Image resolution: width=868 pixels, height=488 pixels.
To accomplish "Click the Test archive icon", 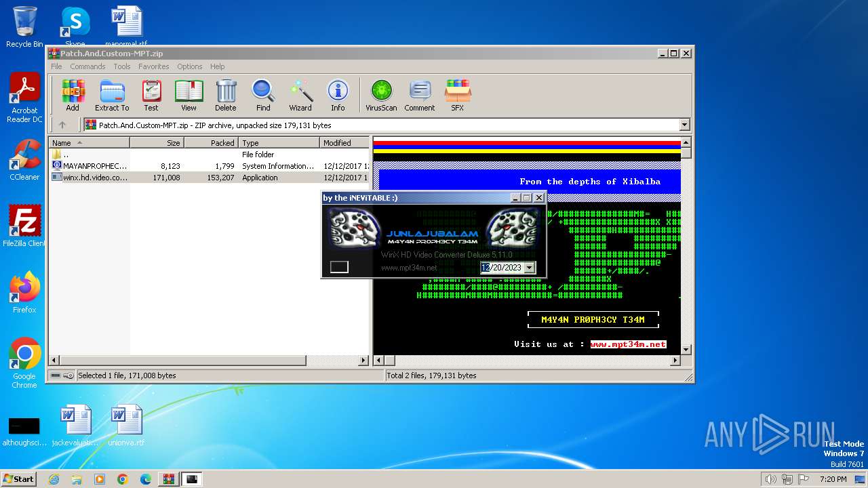I will pyautogui.click(x=151, y=95).
